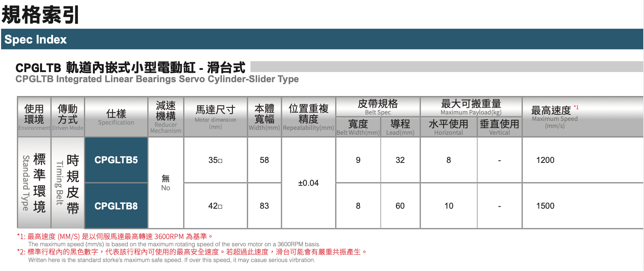This screenshot has height=271, width=644.
Task: Click the Maximum Payload group header
Action: tap(471, 107)
